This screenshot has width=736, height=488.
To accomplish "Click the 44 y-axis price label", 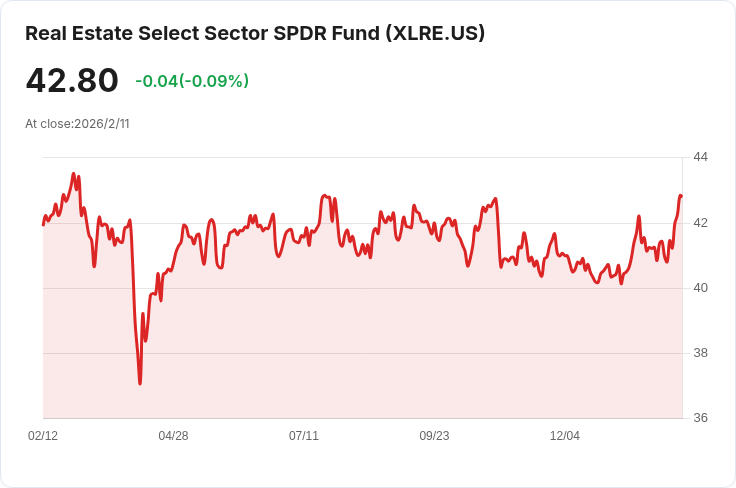I will pos(700,157).
